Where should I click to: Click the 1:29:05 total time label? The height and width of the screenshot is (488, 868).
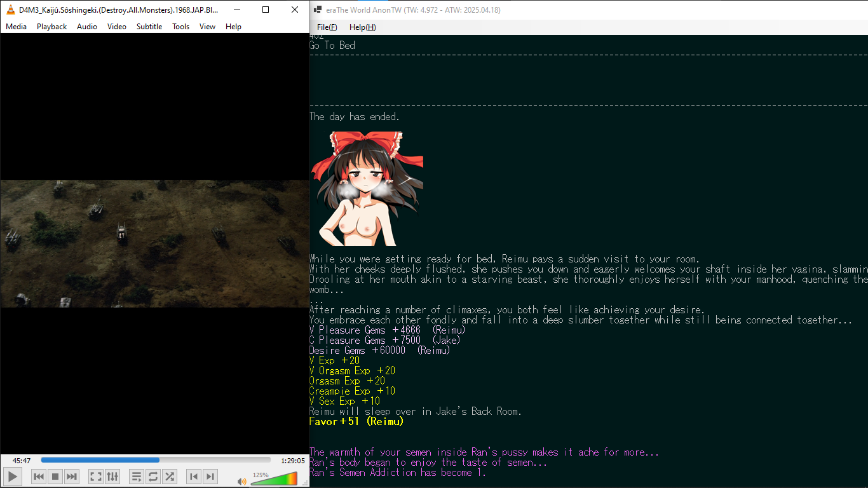click(293, 460)
